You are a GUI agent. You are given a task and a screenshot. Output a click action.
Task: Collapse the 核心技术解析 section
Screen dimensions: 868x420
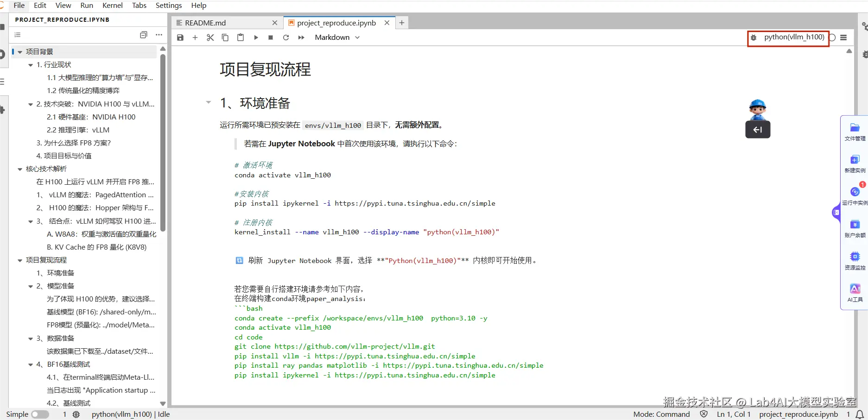[x=20, y=169]
